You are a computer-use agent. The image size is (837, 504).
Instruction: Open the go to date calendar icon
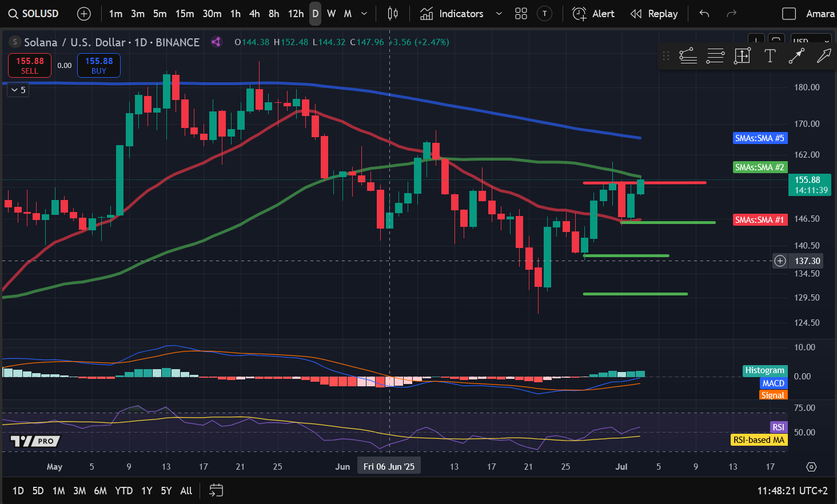point(216,490)
